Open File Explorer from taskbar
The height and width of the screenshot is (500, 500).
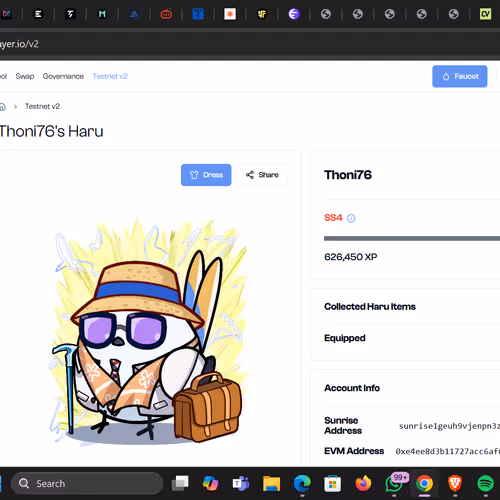271,483
